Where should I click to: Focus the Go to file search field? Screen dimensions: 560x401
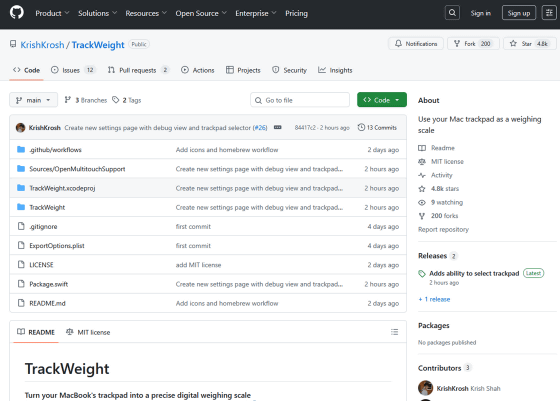[x=300, y=100]
